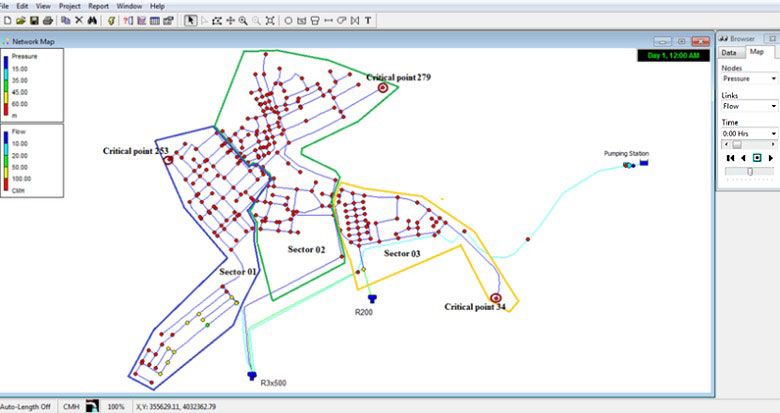Open the Project menu
This screenshot has width=780, height=413.
tap(70, 6)
